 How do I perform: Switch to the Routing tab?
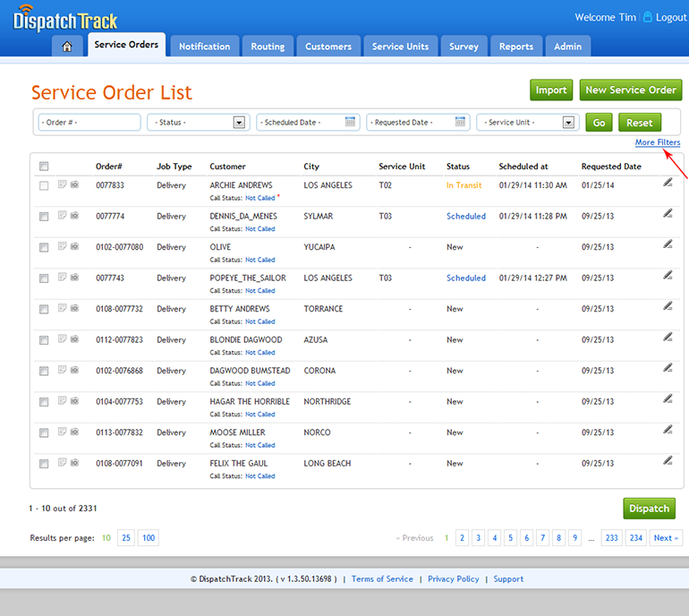pyautogui.click(x=268, y=47)
